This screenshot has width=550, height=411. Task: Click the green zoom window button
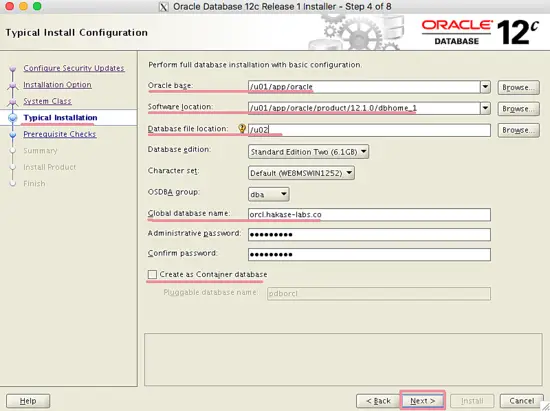37,6
